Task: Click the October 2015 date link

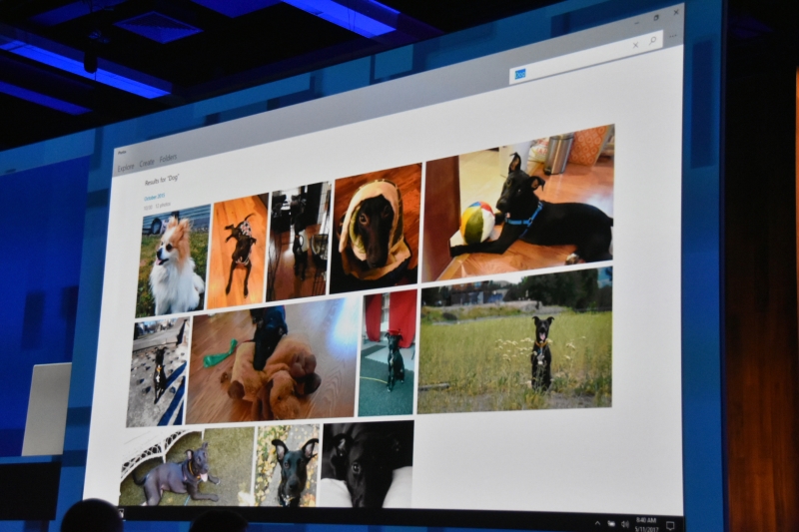Action: (155, 197)
